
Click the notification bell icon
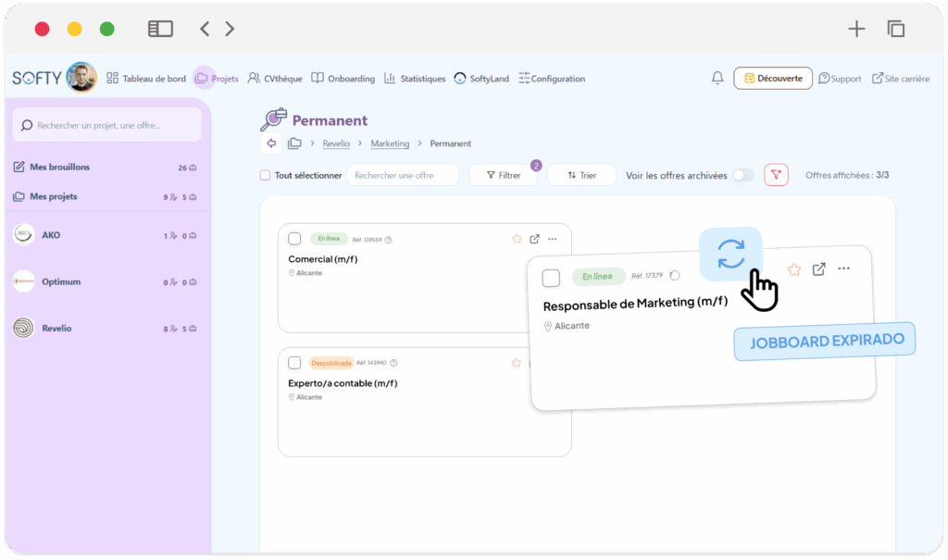[x=717, y=79]
